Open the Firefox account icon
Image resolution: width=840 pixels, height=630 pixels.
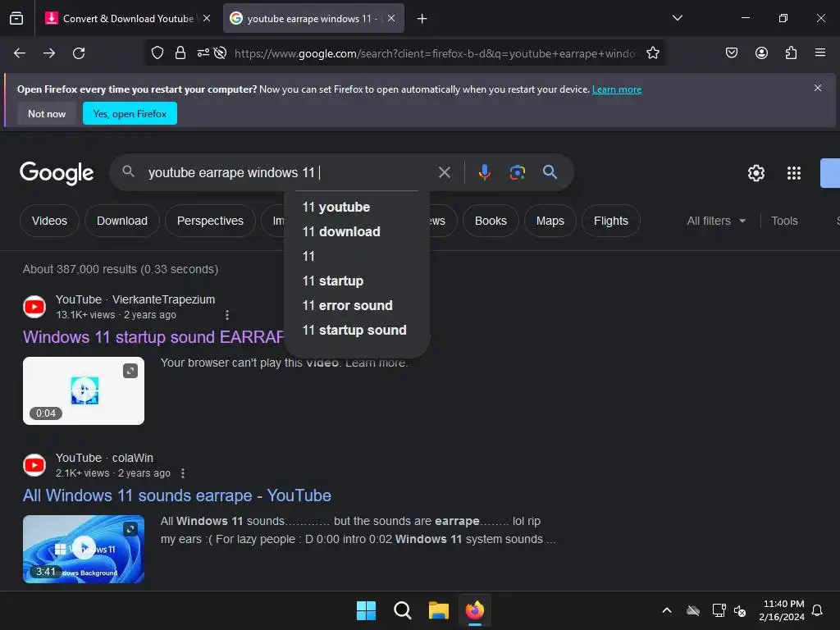(x=761, y=53)
